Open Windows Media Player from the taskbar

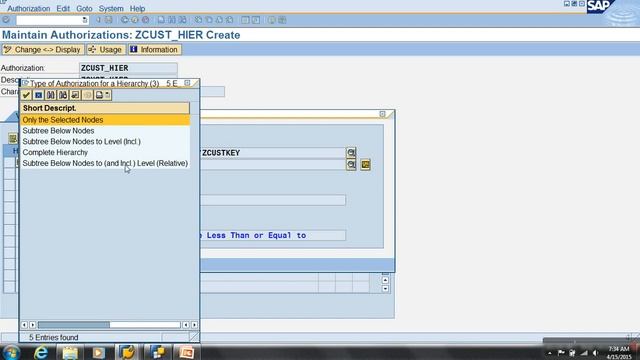[98, 352]
